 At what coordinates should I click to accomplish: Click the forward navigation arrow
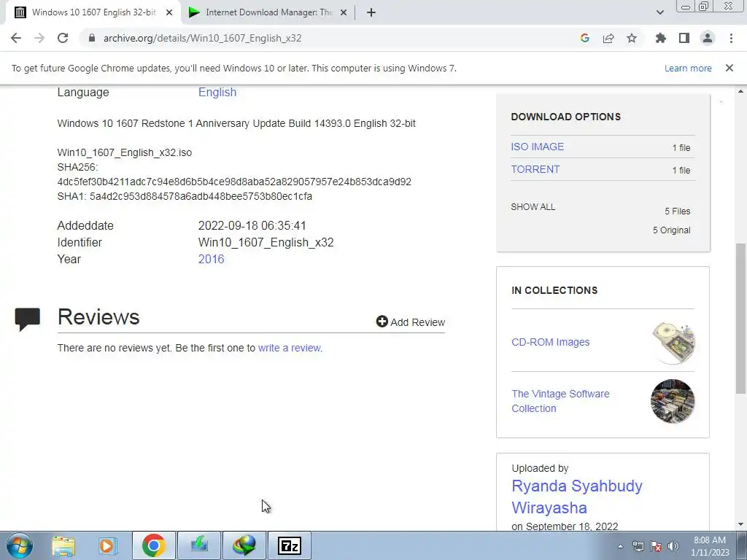point(39,38)
